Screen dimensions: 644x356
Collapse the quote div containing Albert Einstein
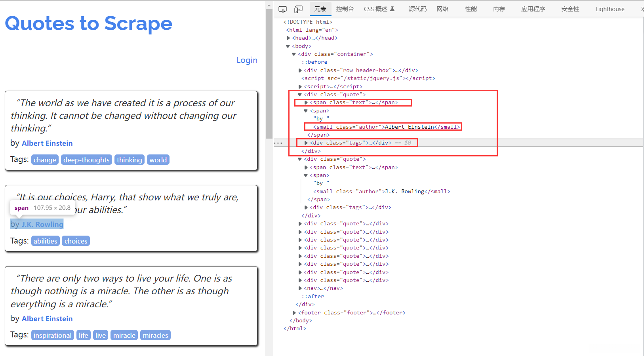[300, 95]
